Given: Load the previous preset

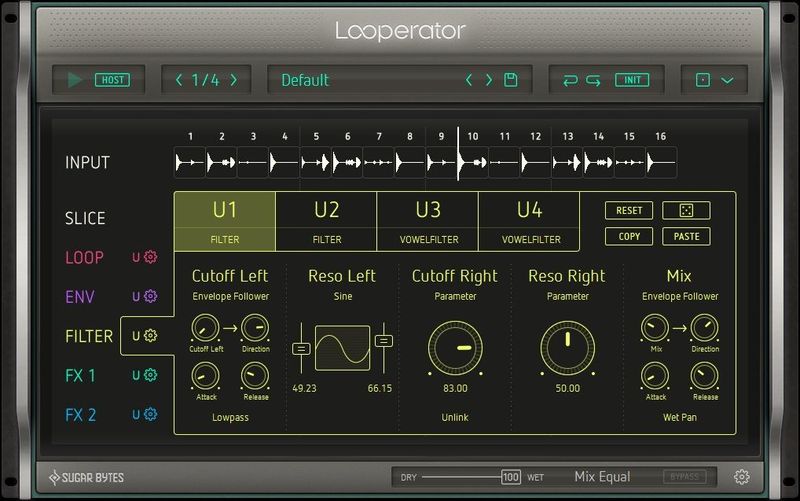Looking at the screenshot, I should point(469,80).
